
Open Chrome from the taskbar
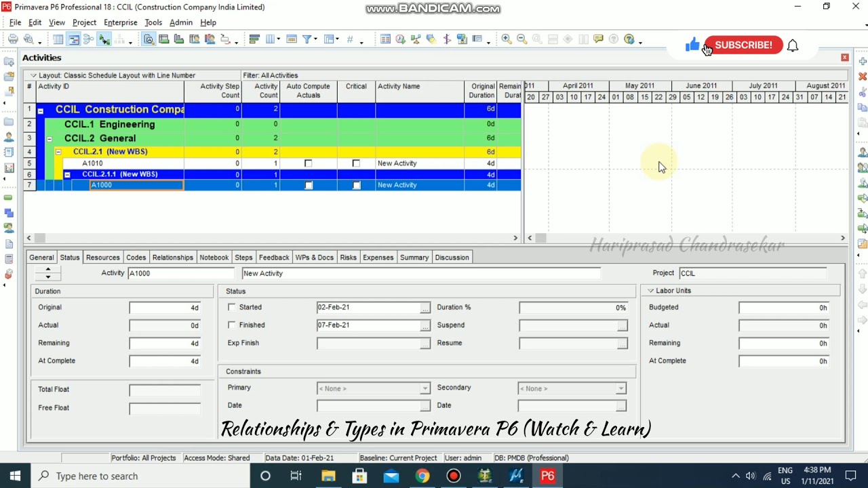[x=422, y=476]
